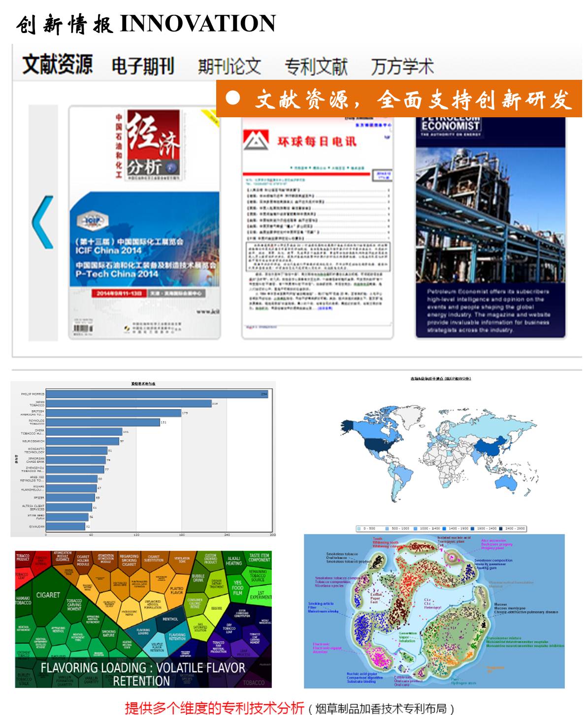The height and width of the screenshot is (715, 588).
Task: Select the GIVAUDAN bar
Action: pyautogui.click(x=65, y=526)
